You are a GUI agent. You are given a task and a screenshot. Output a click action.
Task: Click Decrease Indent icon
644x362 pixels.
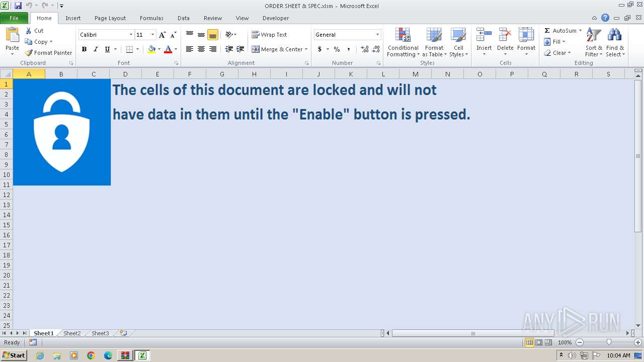tap(229, 49)
